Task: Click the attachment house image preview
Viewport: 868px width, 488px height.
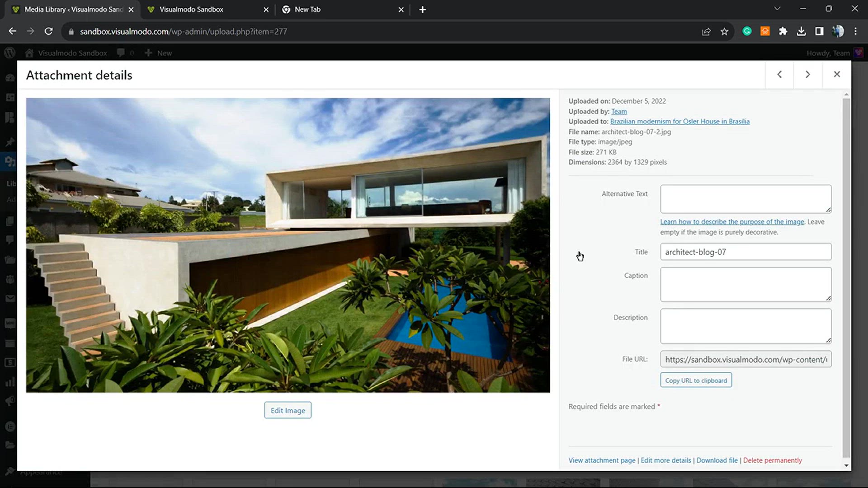Action: point(288,245)
